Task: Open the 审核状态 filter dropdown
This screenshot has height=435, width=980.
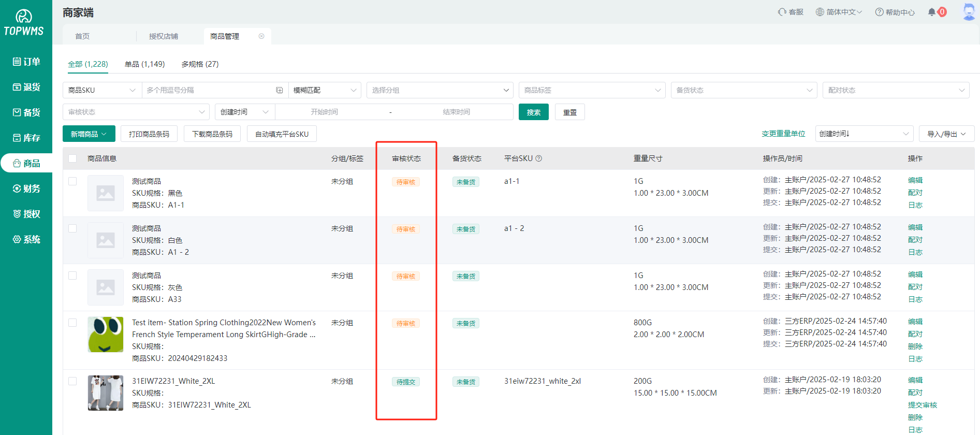Action: tap(136, 112)
